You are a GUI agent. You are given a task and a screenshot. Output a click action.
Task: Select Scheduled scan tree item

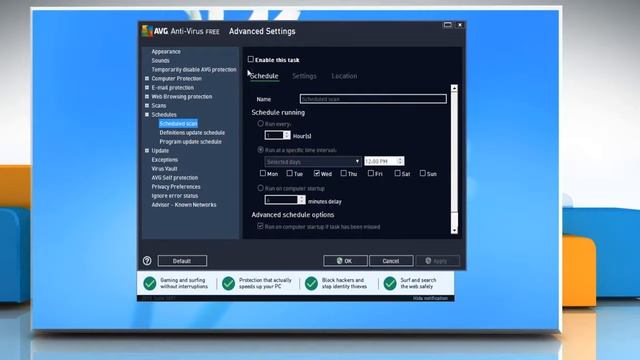(178, 123)
